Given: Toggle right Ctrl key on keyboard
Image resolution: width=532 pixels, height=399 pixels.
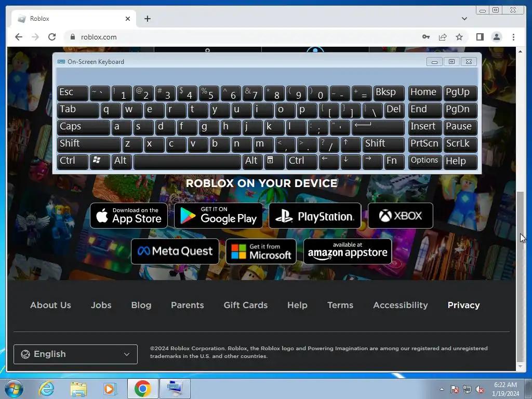Looking at the screenshot, I should click(x=302, y=162).
